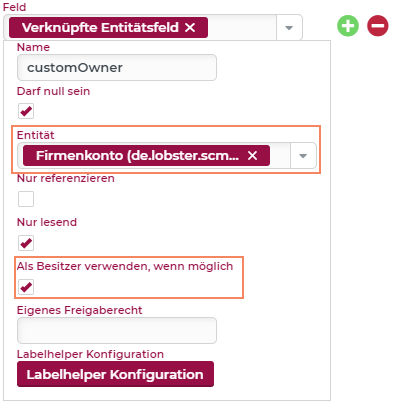
Task: Click the Als Besitzer verwenden label text
Action: tap(125, 266)
